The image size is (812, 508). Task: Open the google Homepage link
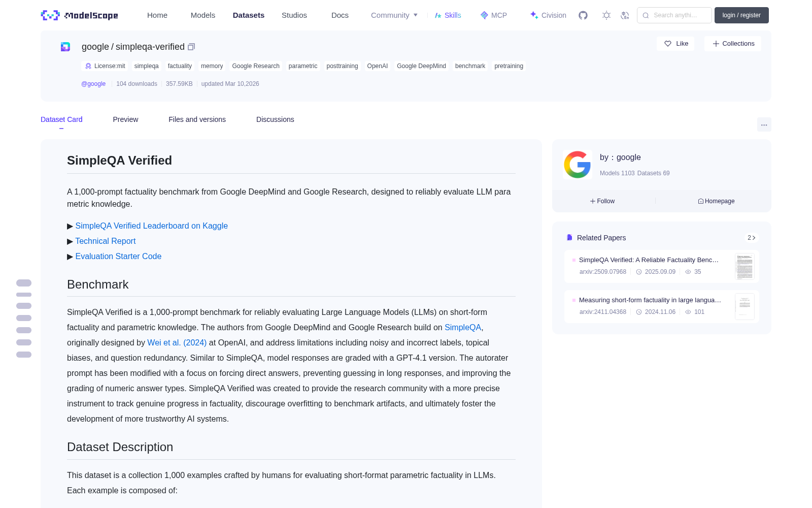click(x=716, y=201)
